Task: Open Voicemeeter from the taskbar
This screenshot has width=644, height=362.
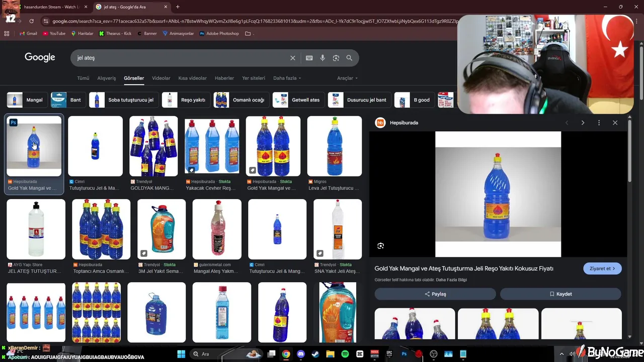Action: [x=374, y=354]
